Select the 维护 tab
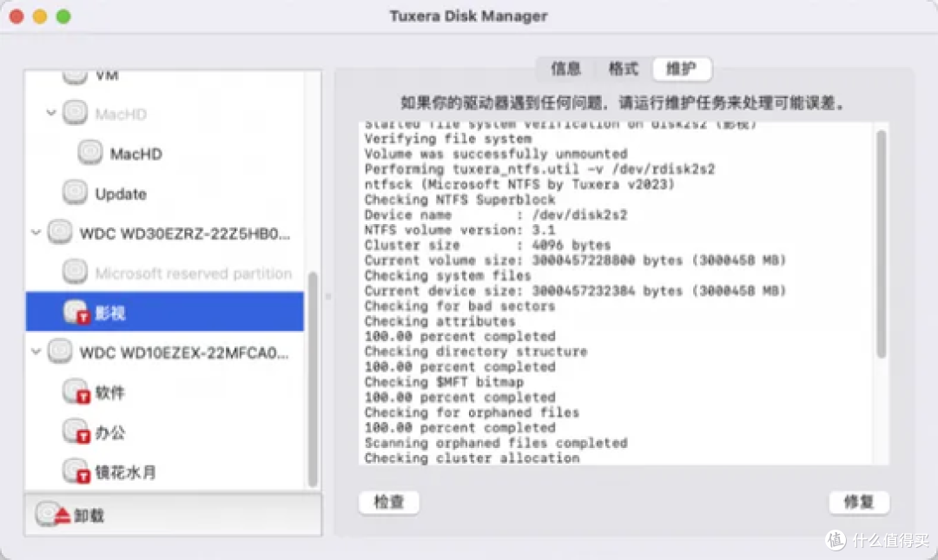 pyautogui.click(x=682, y=69)
